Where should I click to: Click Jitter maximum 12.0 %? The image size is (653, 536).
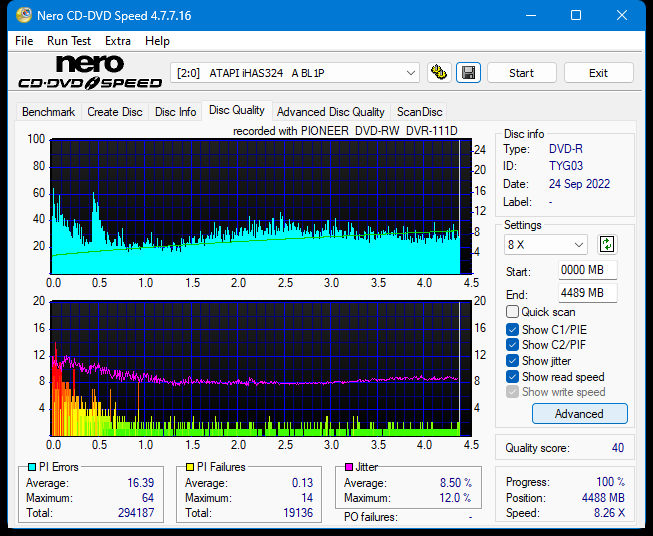click(x=455, y=498)
